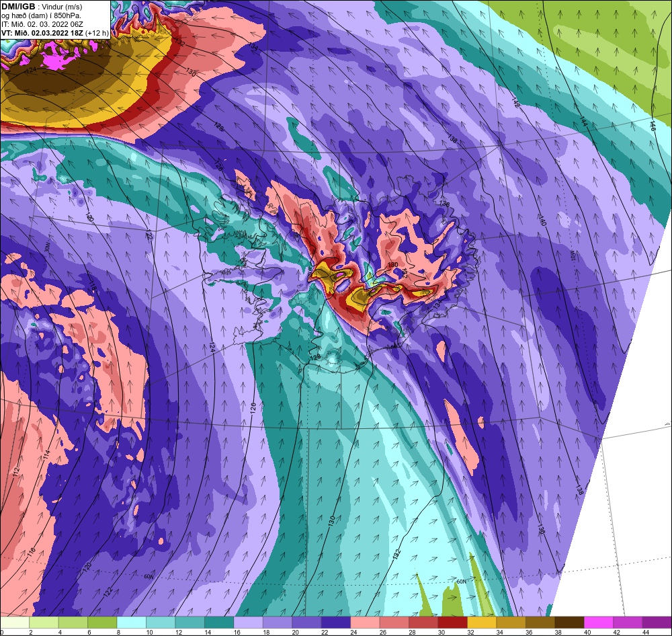Click the 'DMI/IGB : Vindur (m/s)' title text

pos(42,6)
